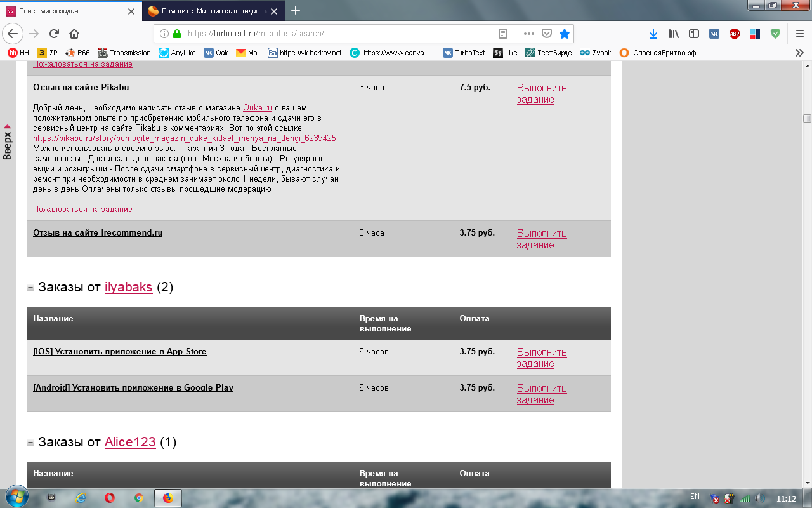
Task: Open the [Android] Установить приложение task
Action: click(x=133, y=387)
